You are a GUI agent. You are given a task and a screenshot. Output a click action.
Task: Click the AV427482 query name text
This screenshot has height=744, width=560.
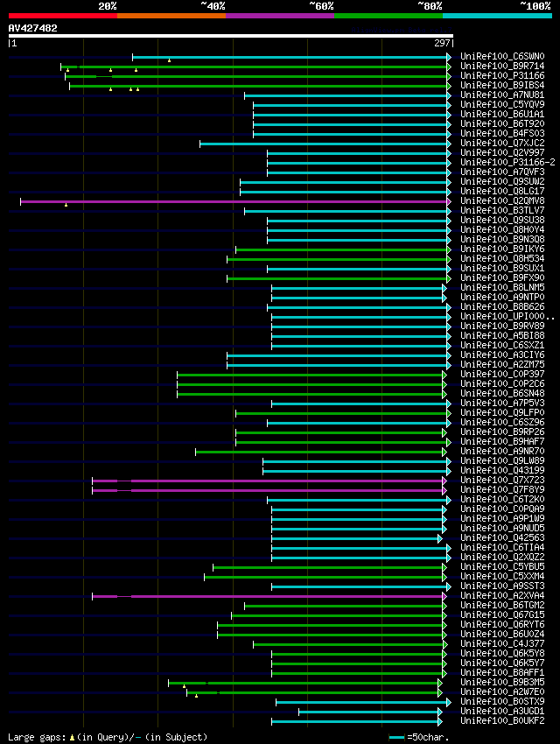tap(32, 28)
